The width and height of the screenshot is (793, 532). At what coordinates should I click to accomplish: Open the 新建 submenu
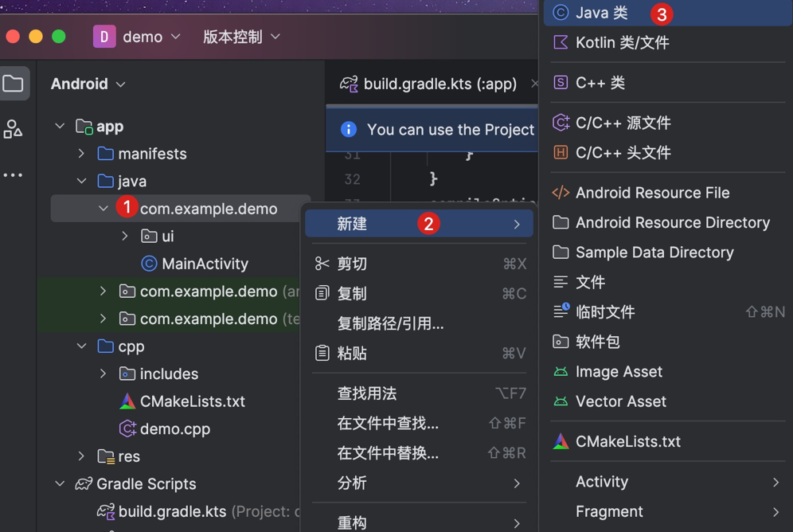[x=419, y=224]
